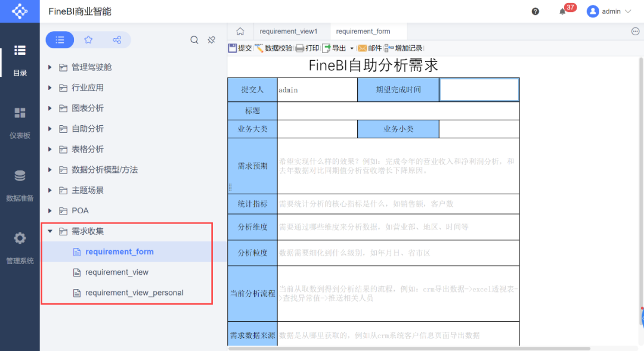Click the admin user avatar

point(593,11)
